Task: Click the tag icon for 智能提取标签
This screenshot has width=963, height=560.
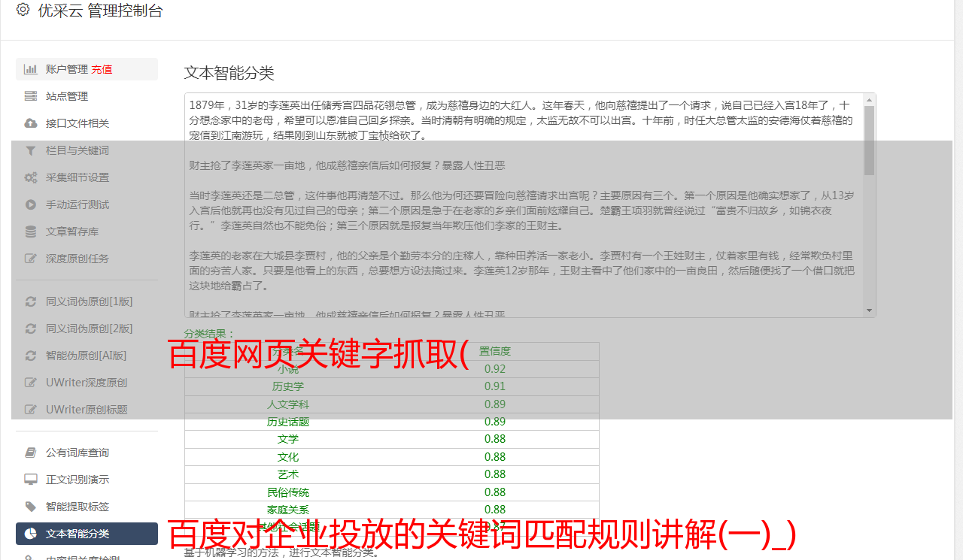Action: [31, 507]
